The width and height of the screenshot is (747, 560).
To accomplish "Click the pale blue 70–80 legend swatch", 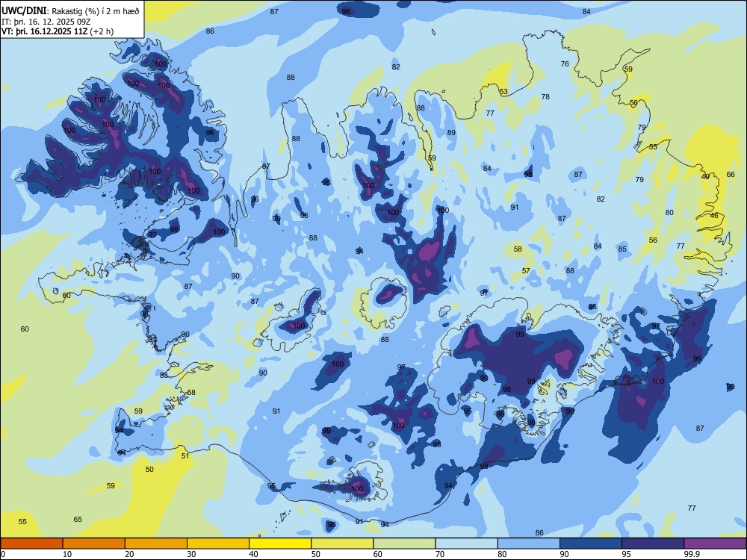I will 466,544.
